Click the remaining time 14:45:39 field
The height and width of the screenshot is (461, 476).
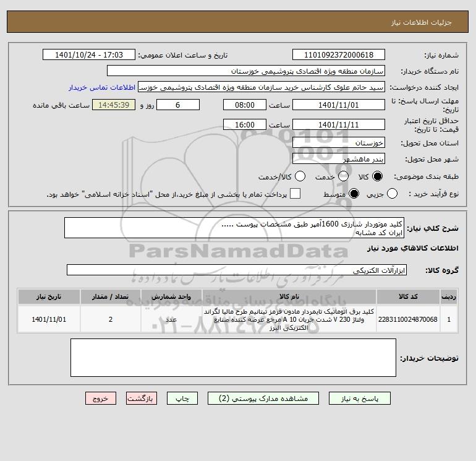point(114,105)
